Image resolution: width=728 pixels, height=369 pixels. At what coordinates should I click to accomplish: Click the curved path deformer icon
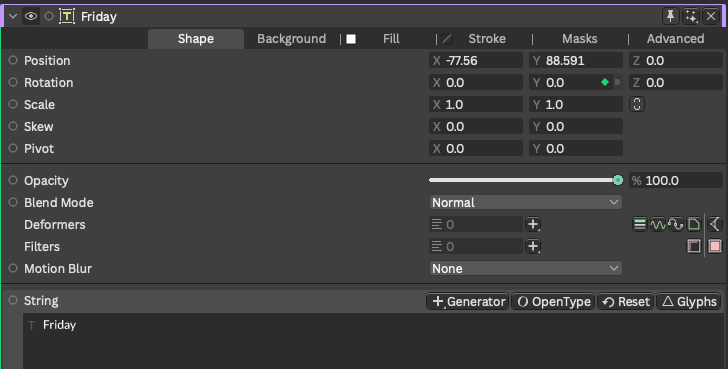[x=676, y=224]
